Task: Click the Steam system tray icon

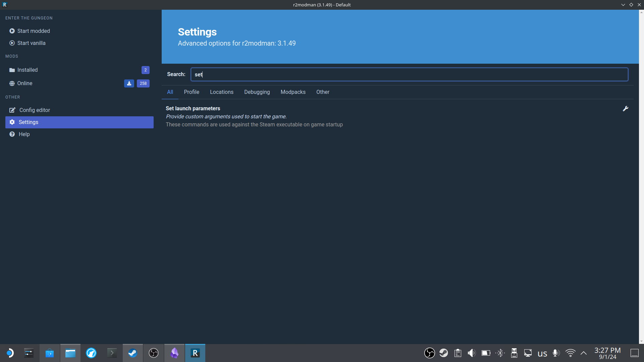Action: coord(444,353)
